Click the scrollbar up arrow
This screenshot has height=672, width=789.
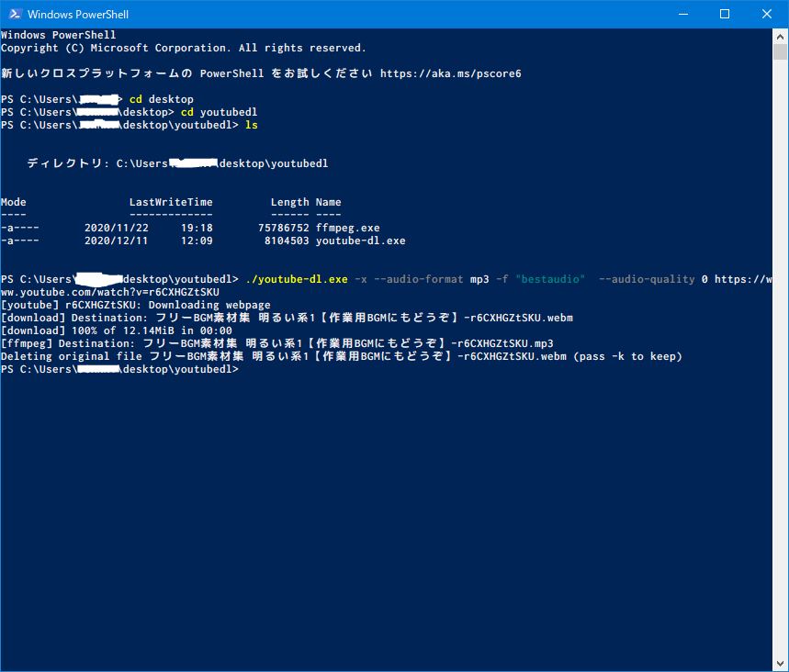(780, 36)
